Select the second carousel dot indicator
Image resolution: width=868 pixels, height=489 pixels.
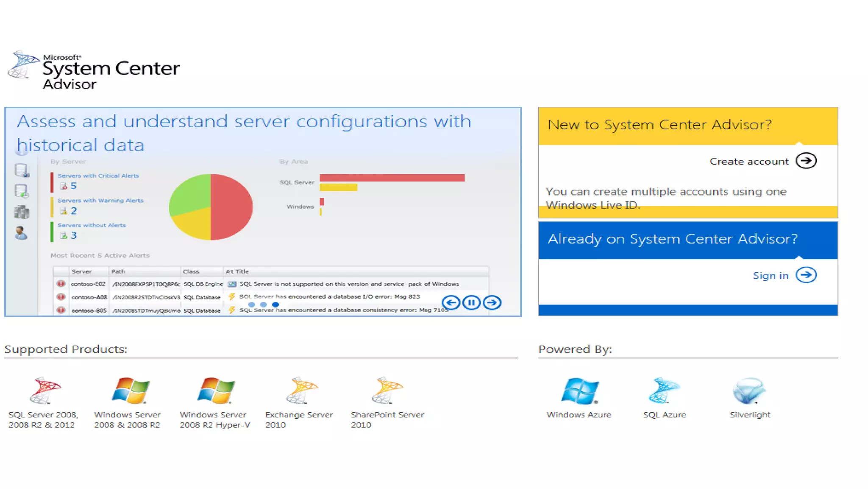pyautogui.click(x=263, y=305)
